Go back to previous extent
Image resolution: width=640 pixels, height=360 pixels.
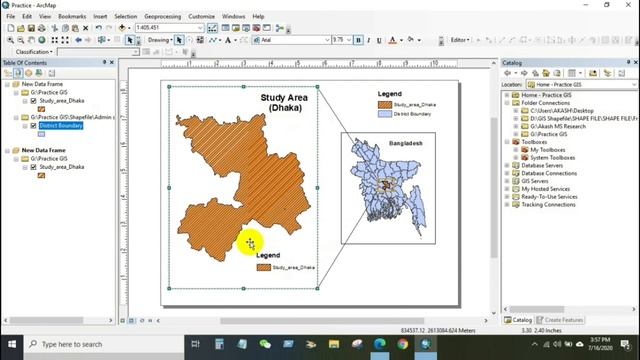pyautogui.click(x=78, y=40)
